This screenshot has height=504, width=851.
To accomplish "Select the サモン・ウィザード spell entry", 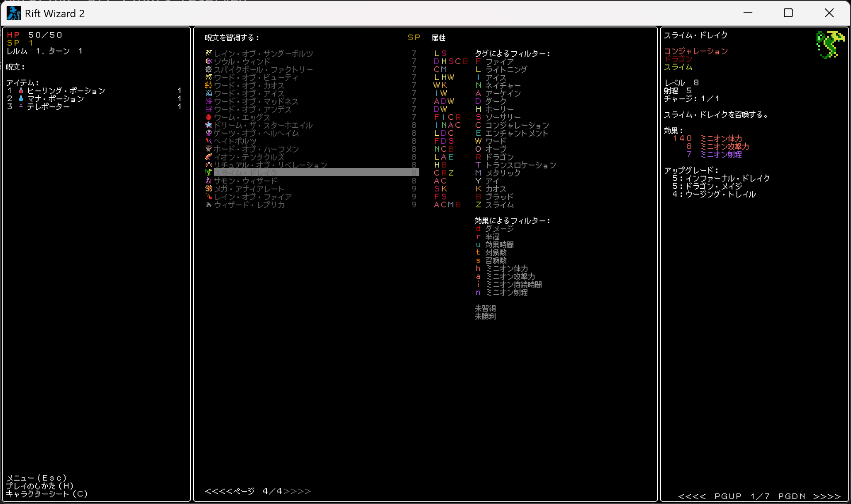I will coord(246,180).
